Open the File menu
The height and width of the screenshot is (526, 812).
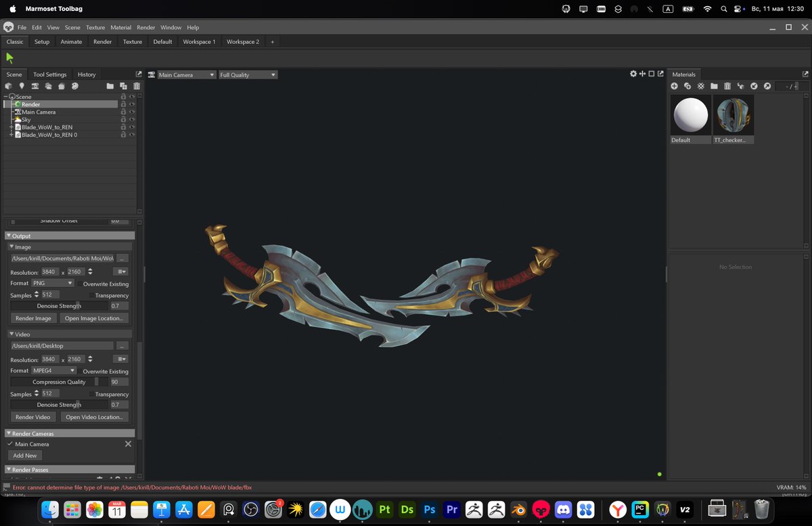22,28
